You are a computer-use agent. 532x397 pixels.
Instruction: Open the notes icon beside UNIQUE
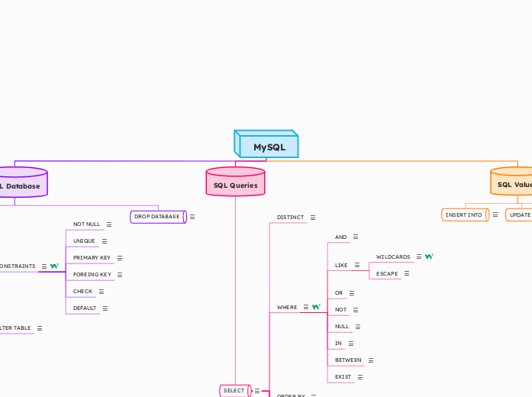tap(105, 241)
